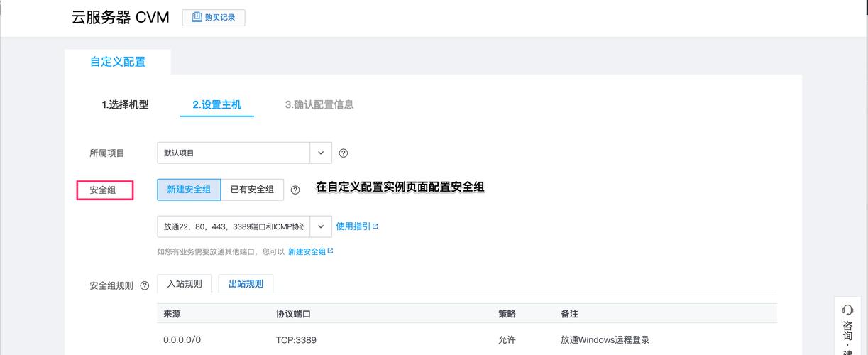Image resolution: width=868 pixels, height=355 pixels.
Task: Select the 已有安全组 option
Action: pos(252,190)
